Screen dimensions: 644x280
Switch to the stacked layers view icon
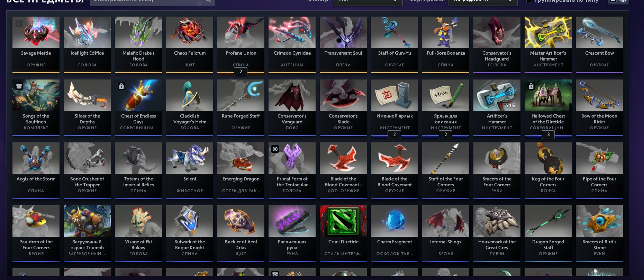(x=623, y=1)
